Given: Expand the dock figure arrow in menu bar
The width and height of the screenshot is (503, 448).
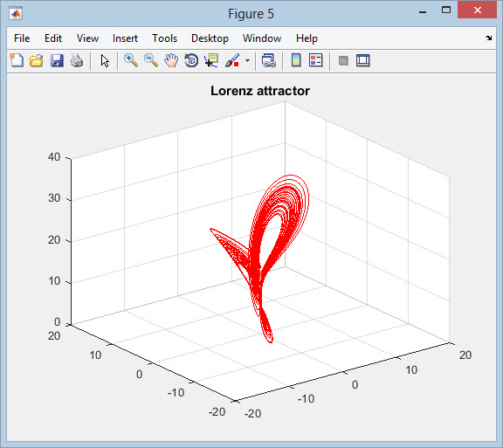Looking at the screenshot, I should click(x=488, y=38).
